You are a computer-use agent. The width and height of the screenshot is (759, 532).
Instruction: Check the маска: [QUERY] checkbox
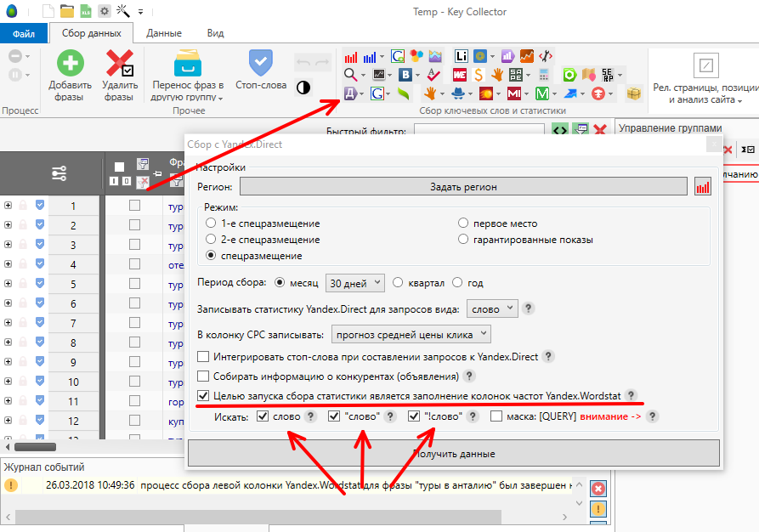(x=496, y=416)
